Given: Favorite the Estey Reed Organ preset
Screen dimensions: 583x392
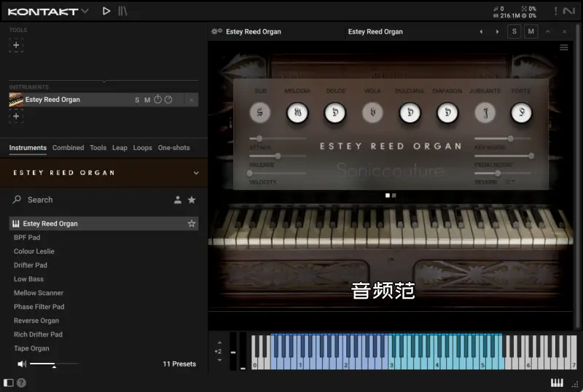Looking at the screenshot, I should (x=192, y=224).
